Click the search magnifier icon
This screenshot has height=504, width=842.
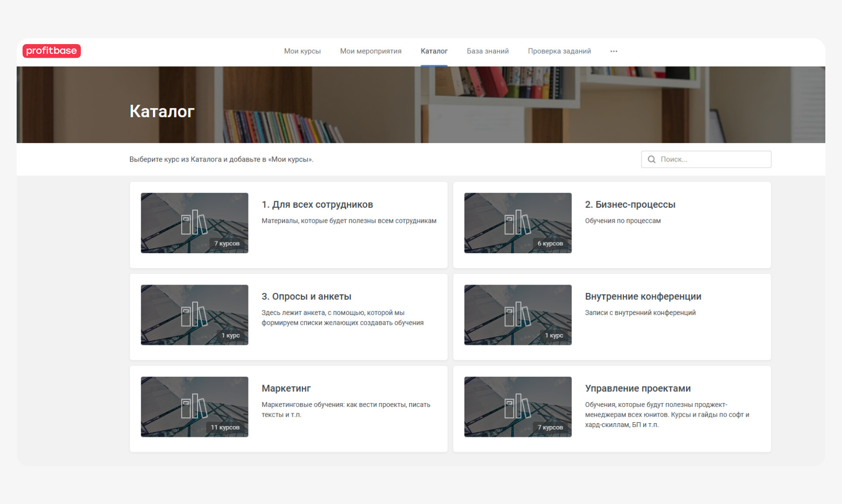[x=651, y=159]
